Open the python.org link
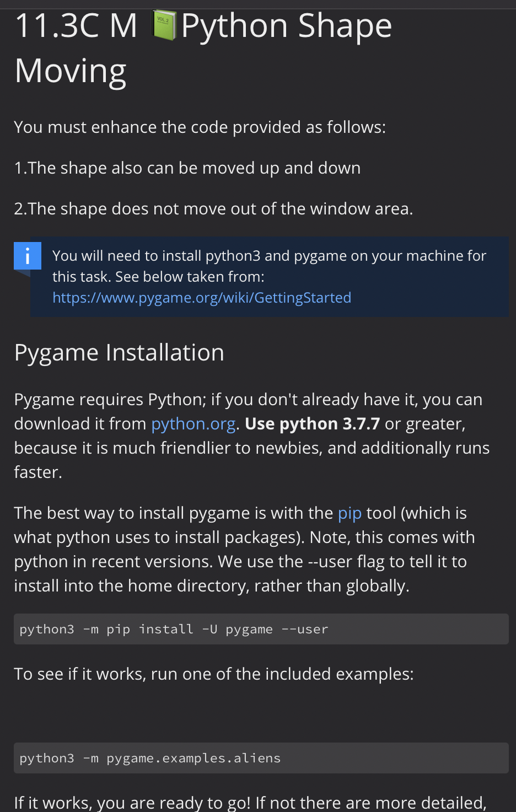Image resolution: width=516 pixels, height=812 pixels. (x=193, y=423)
